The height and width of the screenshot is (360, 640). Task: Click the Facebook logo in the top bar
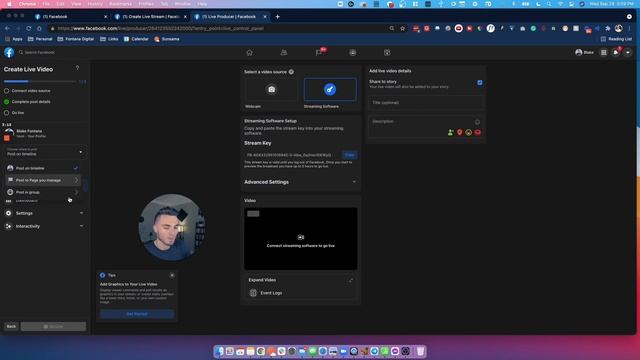pos(9,52)
